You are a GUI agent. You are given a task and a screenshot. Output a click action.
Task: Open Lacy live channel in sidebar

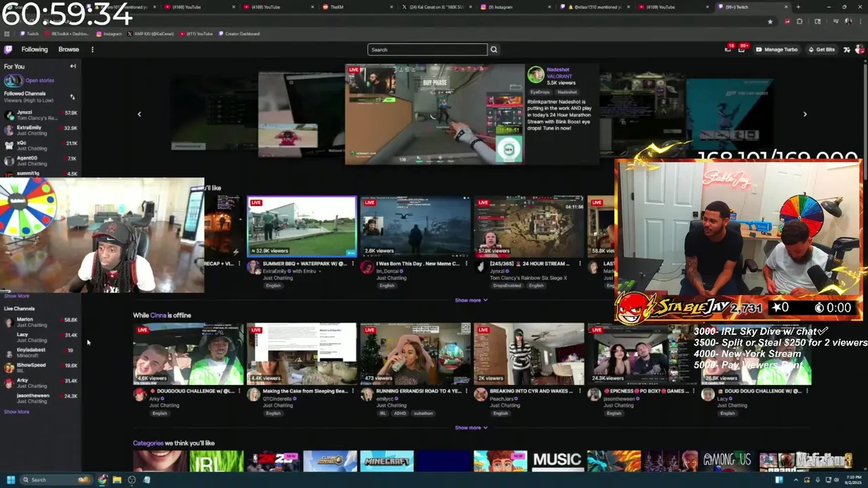pos(41,338)
